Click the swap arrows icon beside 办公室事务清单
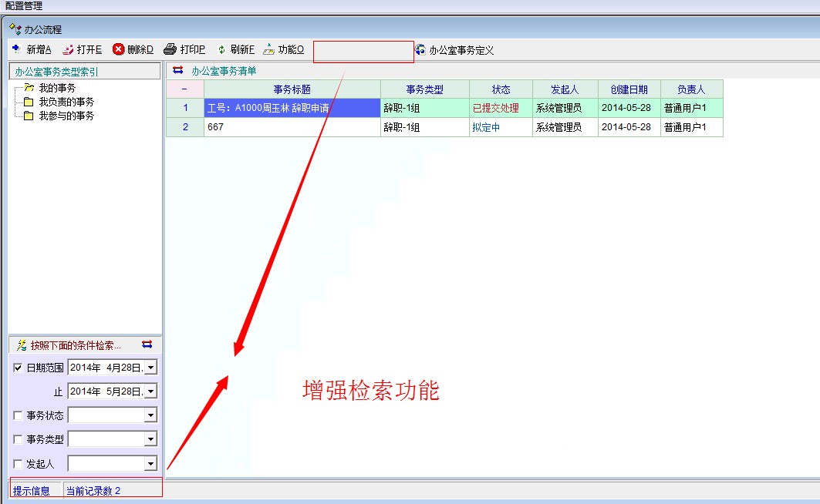The height and width of the screenshot is (504, 820). click(178, 70)
